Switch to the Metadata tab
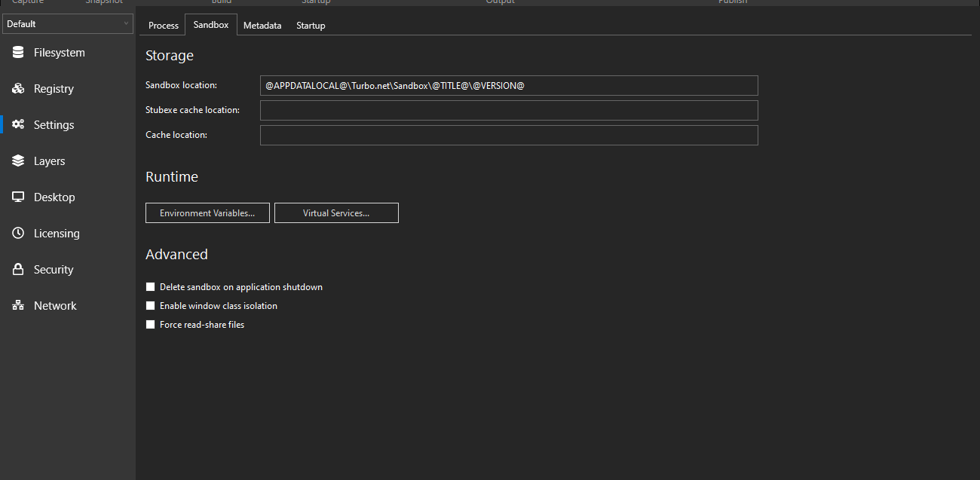 pyautogui.click(x=262, y=25)
